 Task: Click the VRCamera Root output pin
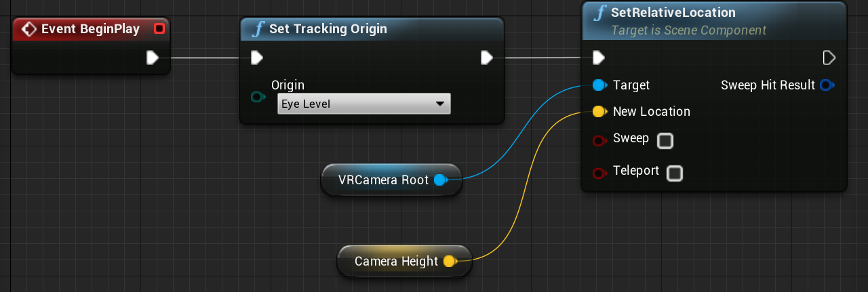tap(441, 180)
